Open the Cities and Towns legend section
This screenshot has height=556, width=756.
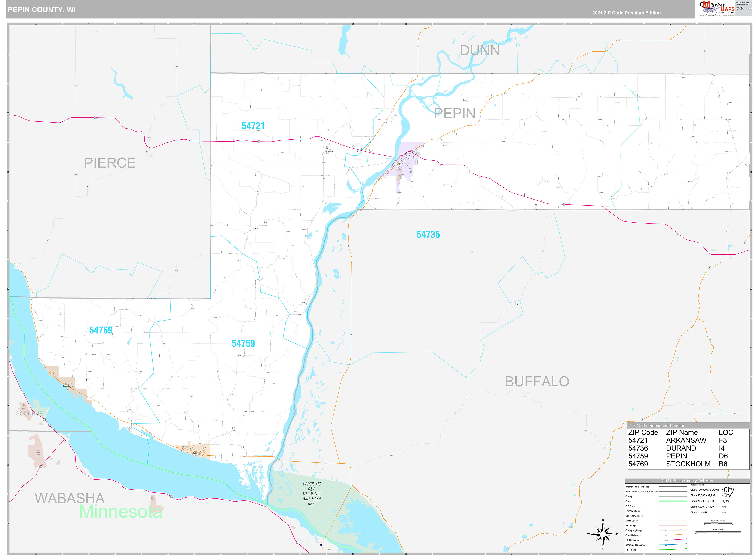pos(697,485)
